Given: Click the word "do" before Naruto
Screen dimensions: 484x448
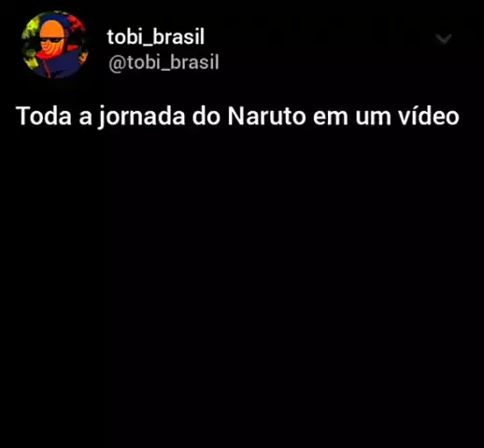Looking at the screenshot, I should click(x=206, y=117).
